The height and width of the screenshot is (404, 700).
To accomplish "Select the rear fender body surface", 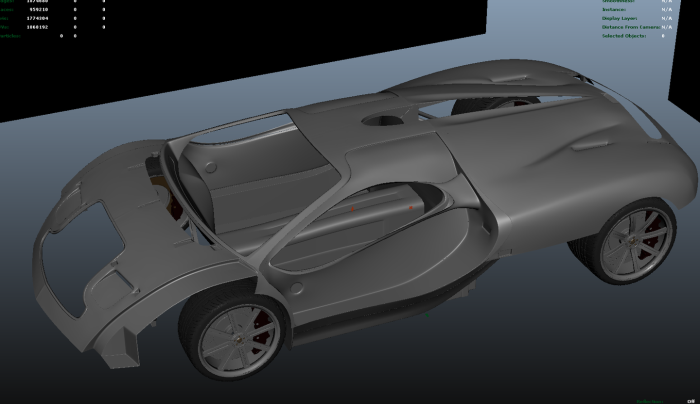I will coord(560,190).
